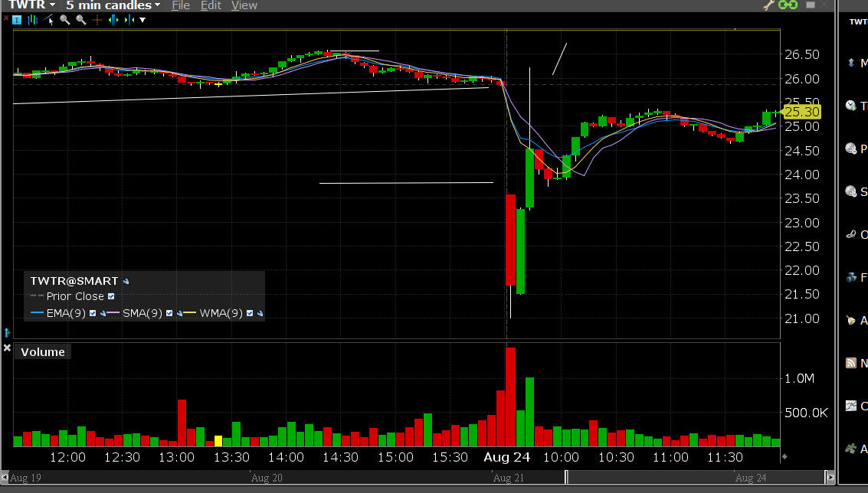Click the green chain link icon
Image resolution: width=868 pixels, height=493 pixels.
click(x=788, y=5)
